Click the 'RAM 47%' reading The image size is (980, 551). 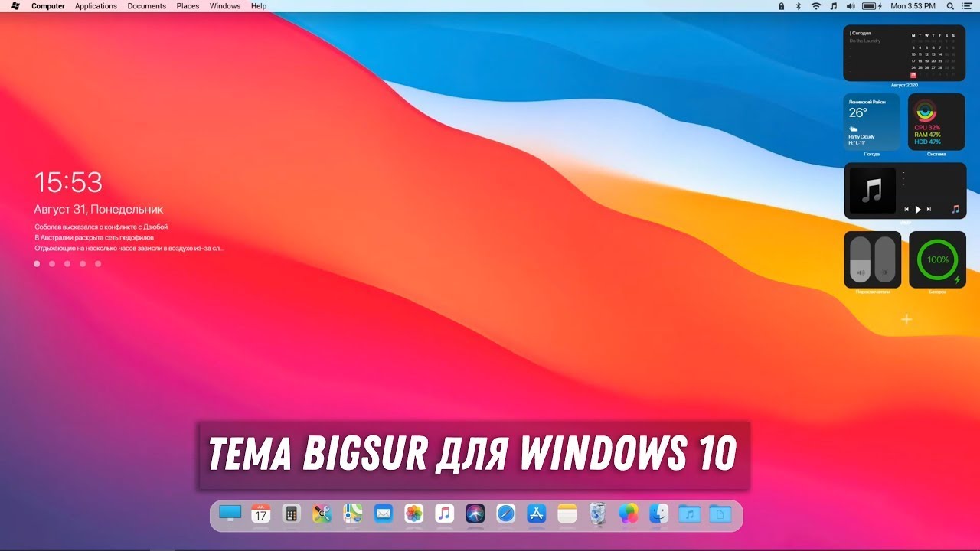(927, 135)
